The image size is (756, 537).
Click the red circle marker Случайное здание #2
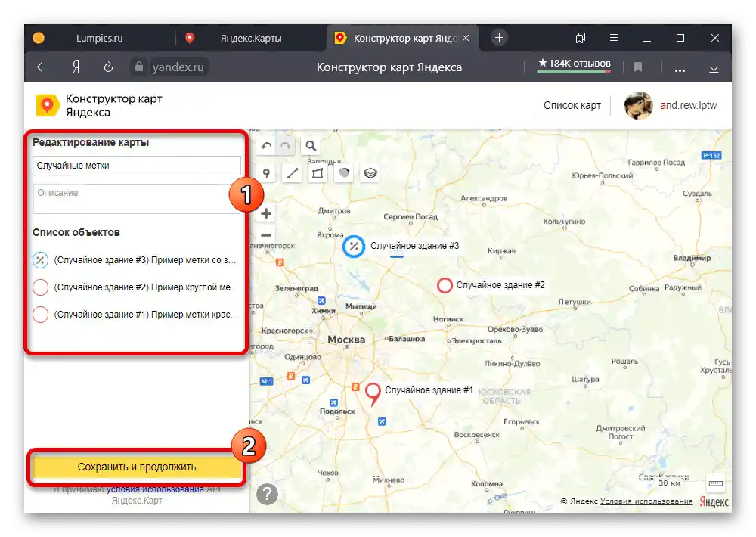point(444,285)
